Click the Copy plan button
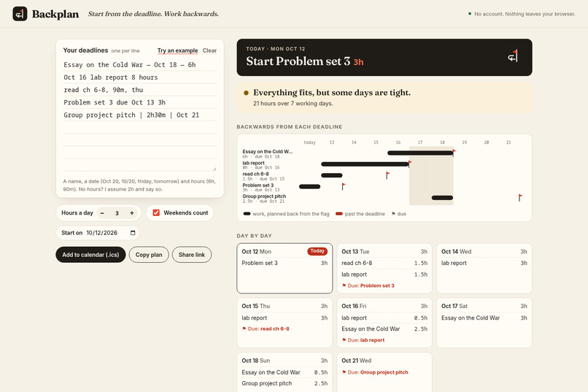588x392 pixels. point(149,255)
